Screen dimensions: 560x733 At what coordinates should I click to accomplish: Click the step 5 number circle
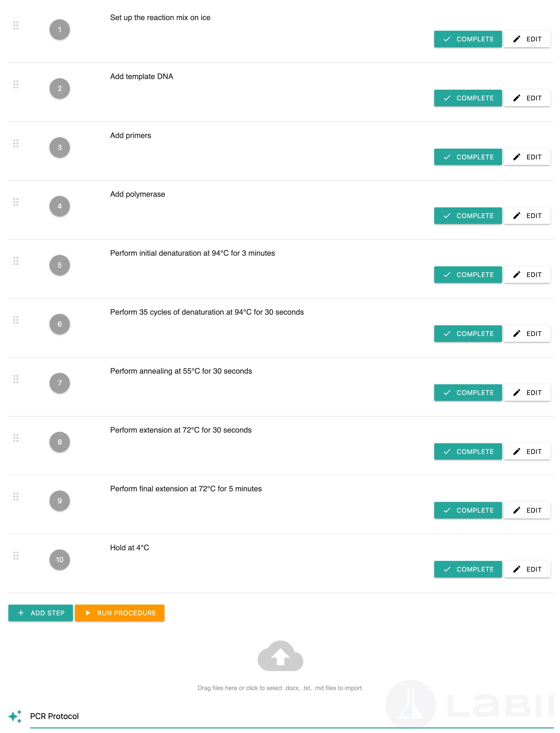60,265
